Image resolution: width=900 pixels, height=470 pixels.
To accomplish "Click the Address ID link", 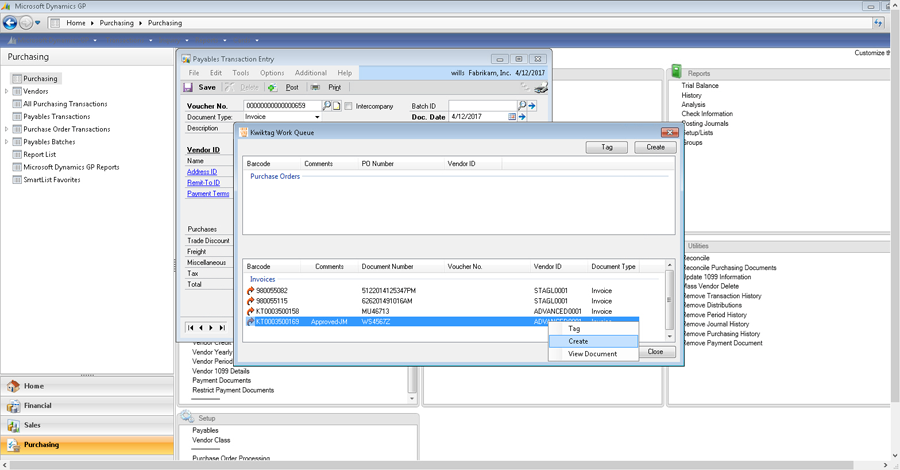I will coord(202,172).
